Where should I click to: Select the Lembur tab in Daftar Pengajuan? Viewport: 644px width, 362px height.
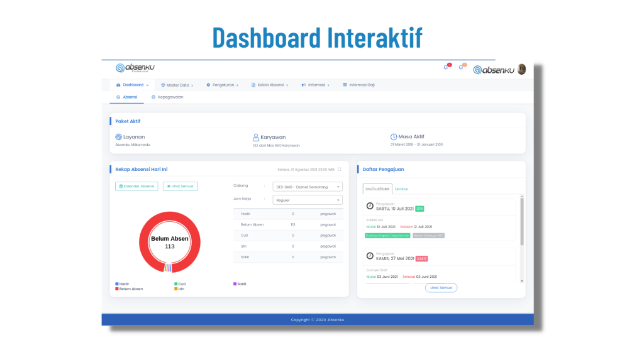click(x=401, y=189)
